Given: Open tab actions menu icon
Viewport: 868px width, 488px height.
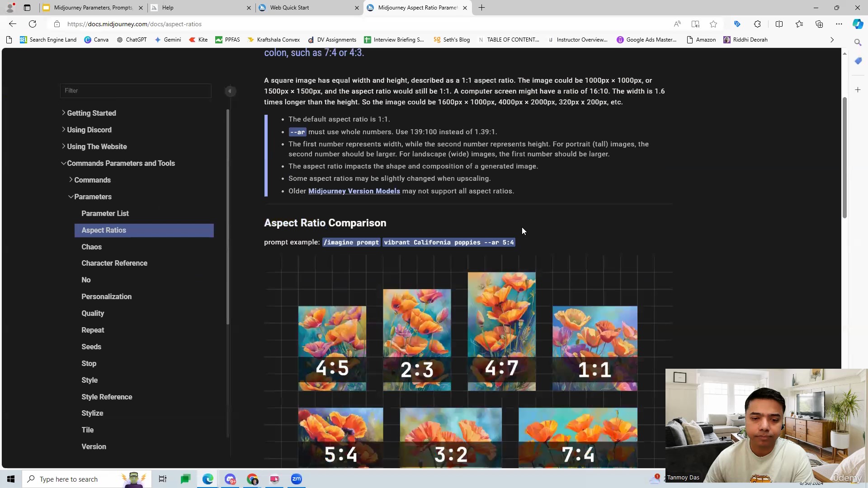Looking at the screenshot, I should point(27,8).
